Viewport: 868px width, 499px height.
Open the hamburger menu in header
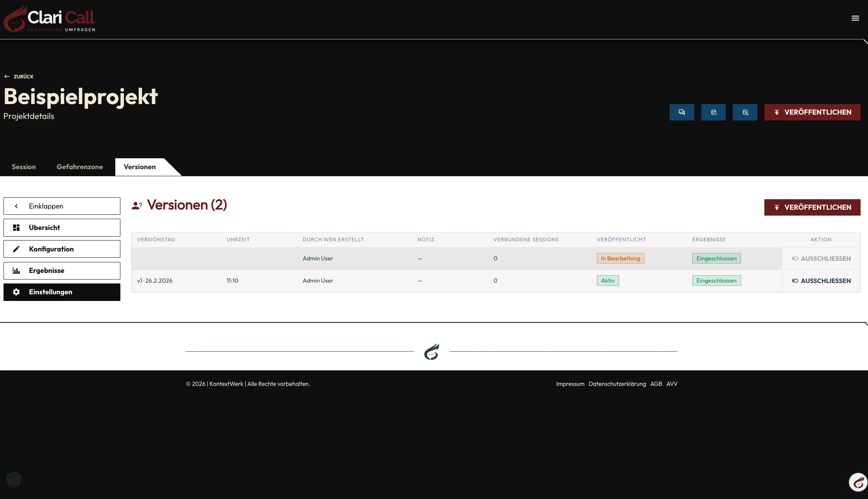coord(855,18)
